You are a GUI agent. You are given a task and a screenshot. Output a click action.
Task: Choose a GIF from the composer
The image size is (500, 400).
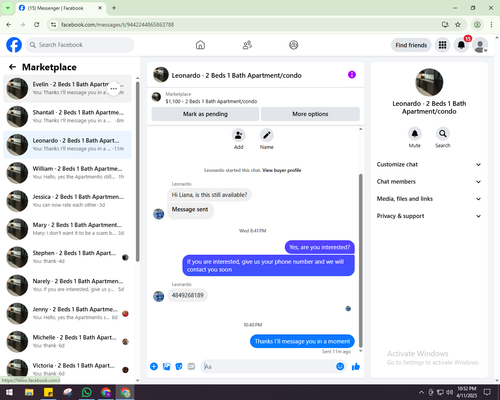[x=191, y=367]
